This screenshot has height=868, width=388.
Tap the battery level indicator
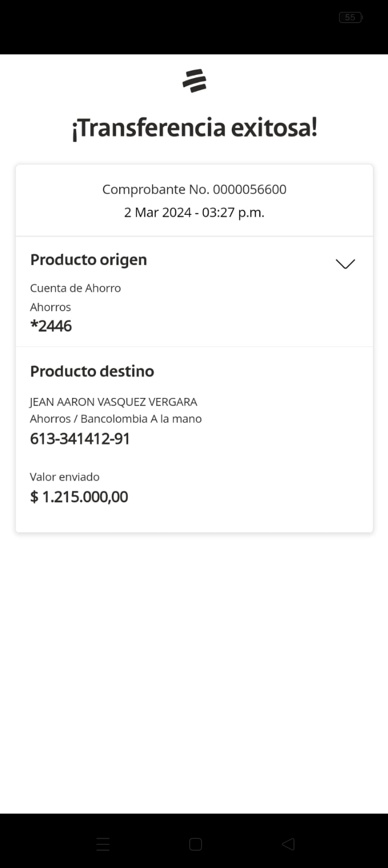click(x=350, y=17)
